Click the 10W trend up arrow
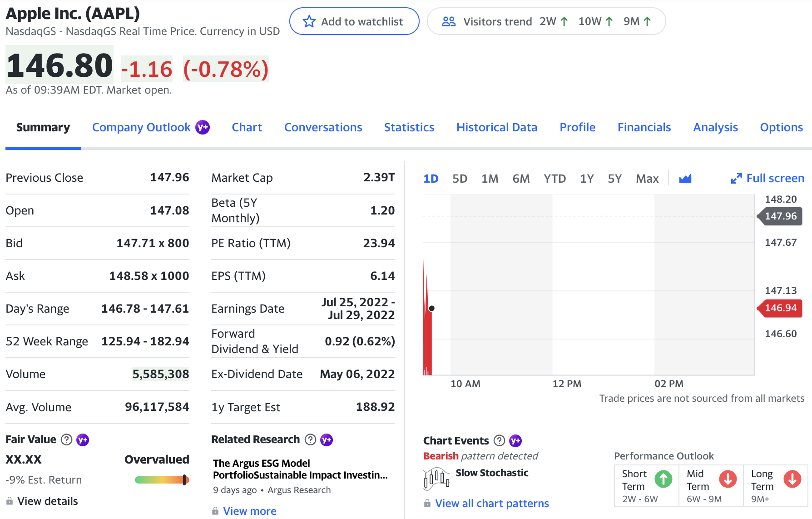Image resolution: width=812 pixels, height=519 pixels. pyautogui.click(x=609, y=21)
